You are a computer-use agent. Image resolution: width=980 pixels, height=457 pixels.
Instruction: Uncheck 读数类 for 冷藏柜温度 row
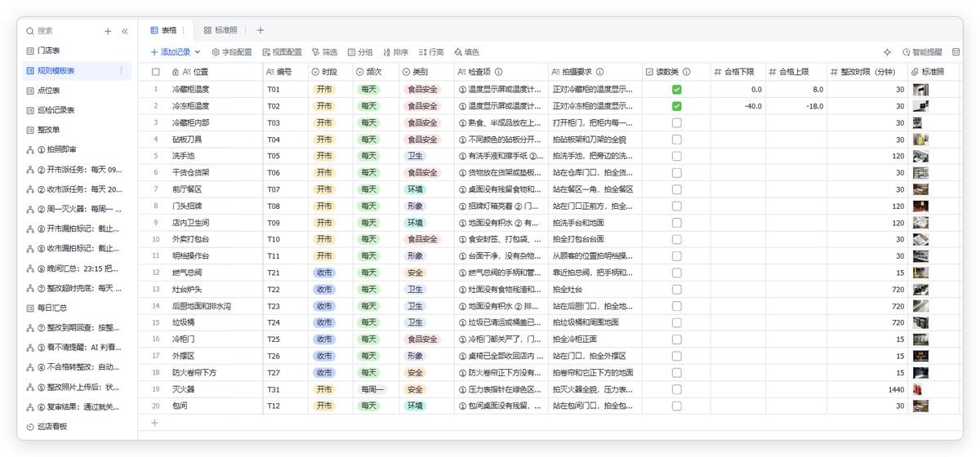click(677, 89)
